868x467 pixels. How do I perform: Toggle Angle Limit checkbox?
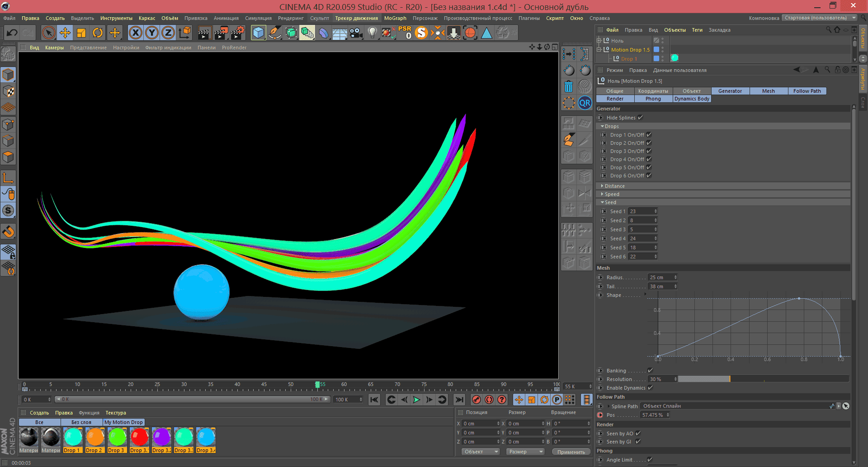650,460
